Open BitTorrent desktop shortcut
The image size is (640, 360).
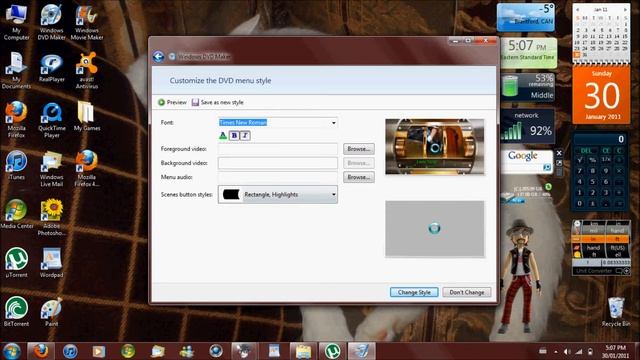point(16,312)
